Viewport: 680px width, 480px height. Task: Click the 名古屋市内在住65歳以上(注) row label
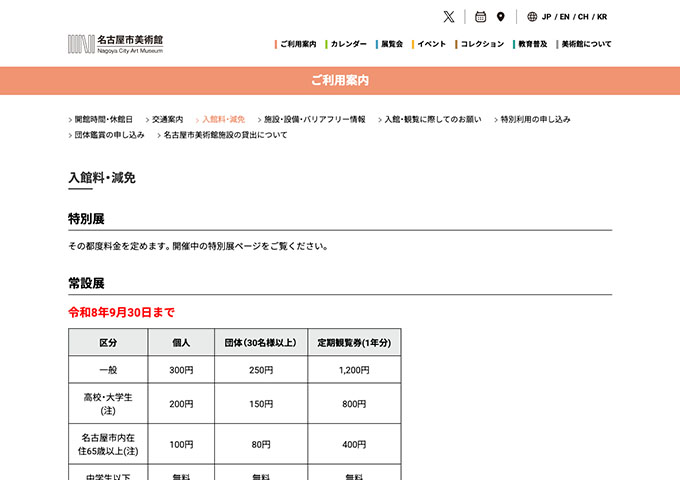point(108,444)
